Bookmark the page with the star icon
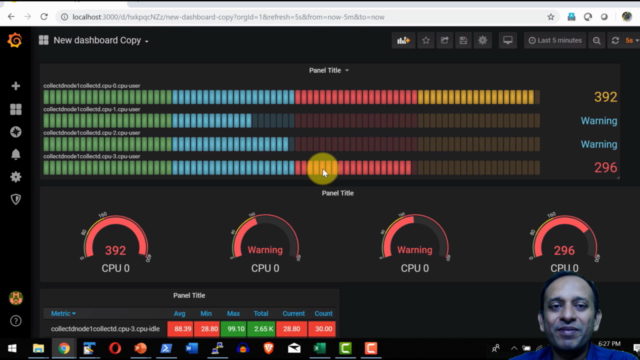The image size is (640, 360). [x=551, y=17]
